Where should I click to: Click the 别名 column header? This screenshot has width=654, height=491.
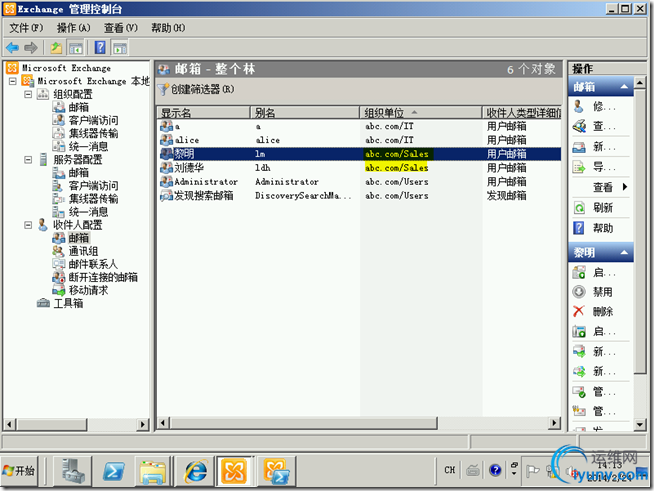point(305,113)
